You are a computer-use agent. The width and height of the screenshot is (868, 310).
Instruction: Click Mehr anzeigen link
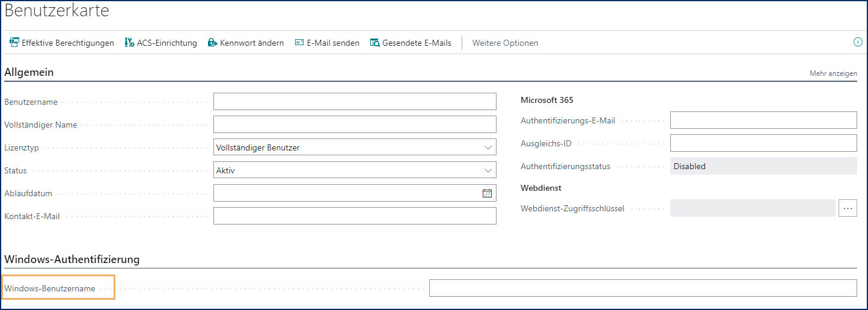point(833,73)
